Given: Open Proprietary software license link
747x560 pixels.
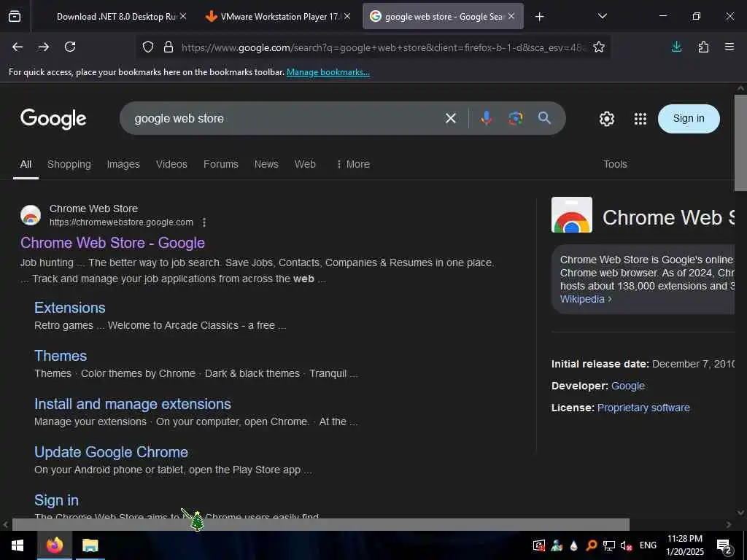Looking at the screenshot, I should [x=643, y=408].
